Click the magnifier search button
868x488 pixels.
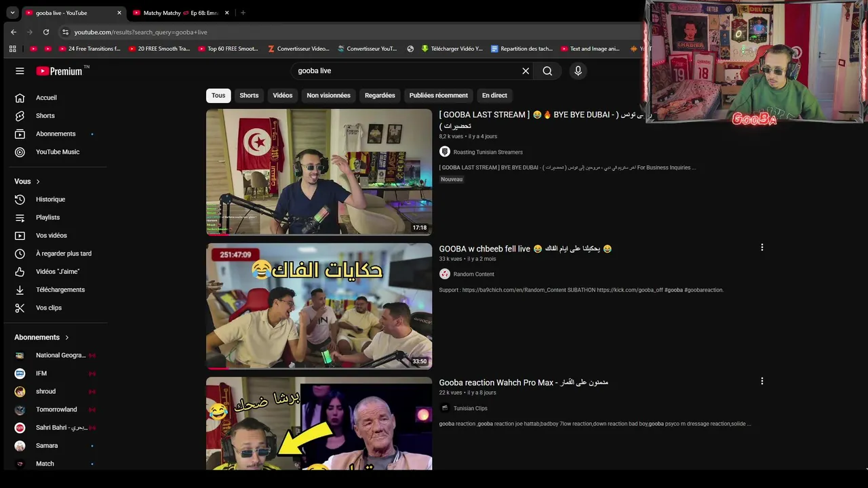coord(547,71)
